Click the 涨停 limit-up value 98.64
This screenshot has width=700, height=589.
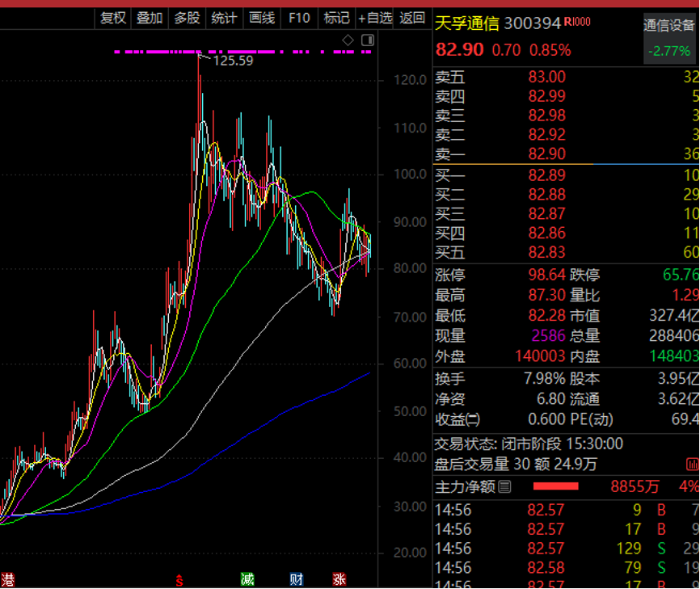coord(547,275)
